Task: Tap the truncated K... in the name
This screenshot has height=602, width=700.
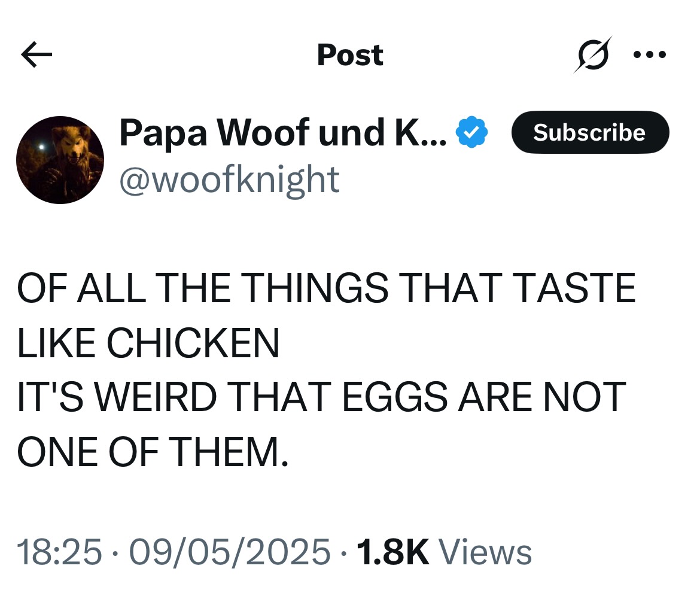Action: tap(420, 133)
